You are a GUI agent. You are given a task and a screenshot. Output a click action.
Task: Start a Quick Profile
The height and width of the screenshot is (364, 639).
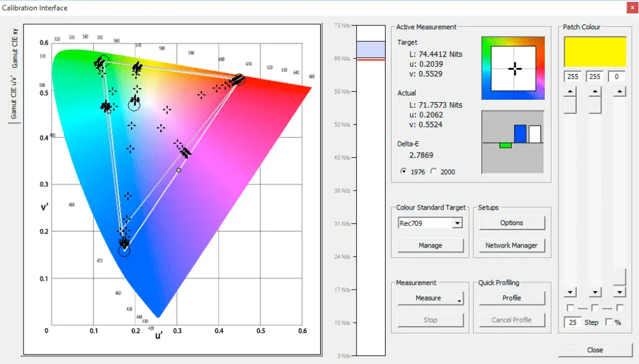(512, 298)
